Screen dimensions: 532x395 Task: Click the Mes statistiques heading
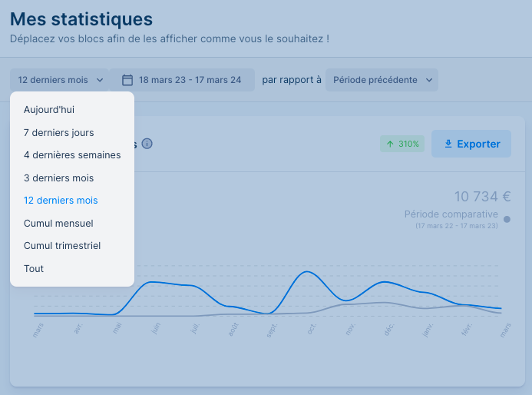81,18
